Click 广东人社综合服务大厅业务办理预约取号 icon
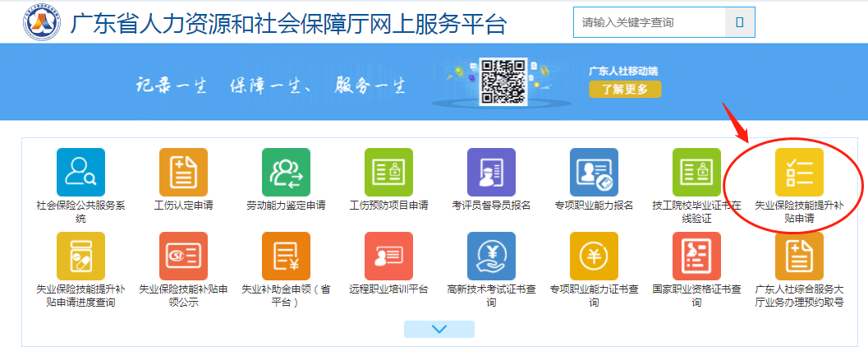868x356 pixels. (799, 256)
